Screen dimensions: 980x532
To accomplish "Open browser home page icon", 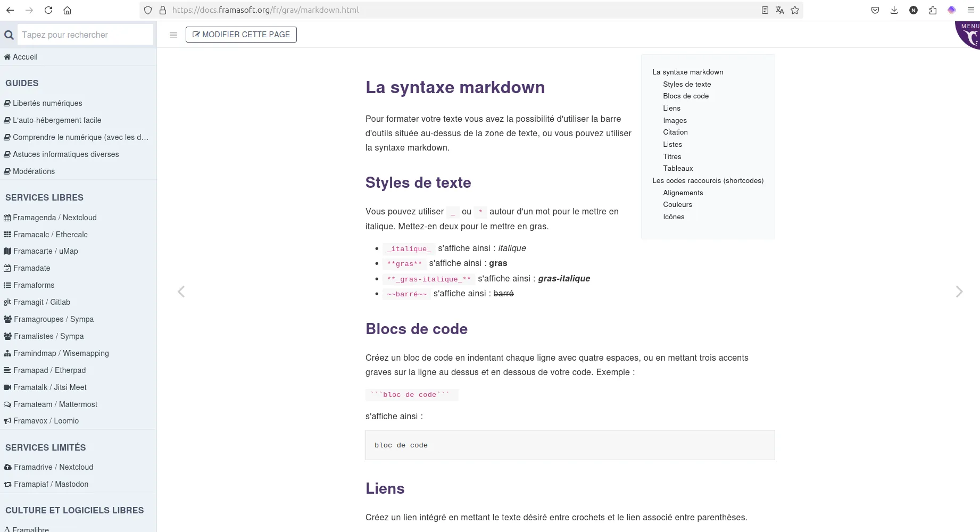I will [67, 10].
